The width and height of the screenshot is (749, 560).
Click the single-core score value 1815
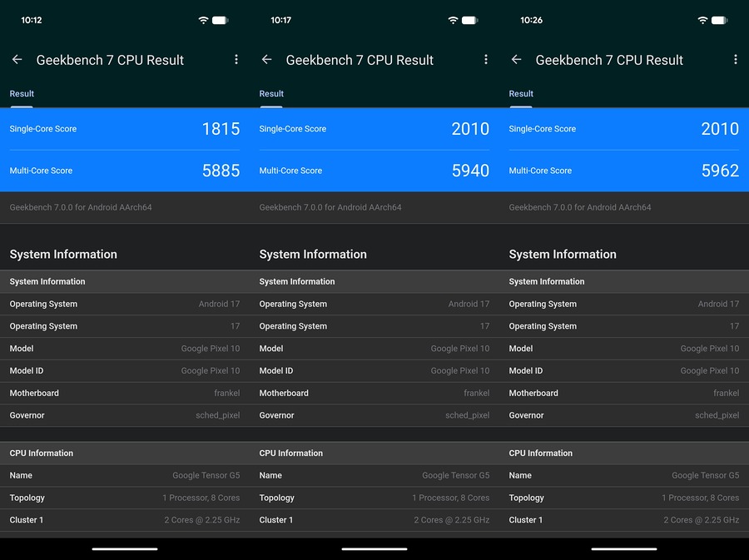[221, 129]
